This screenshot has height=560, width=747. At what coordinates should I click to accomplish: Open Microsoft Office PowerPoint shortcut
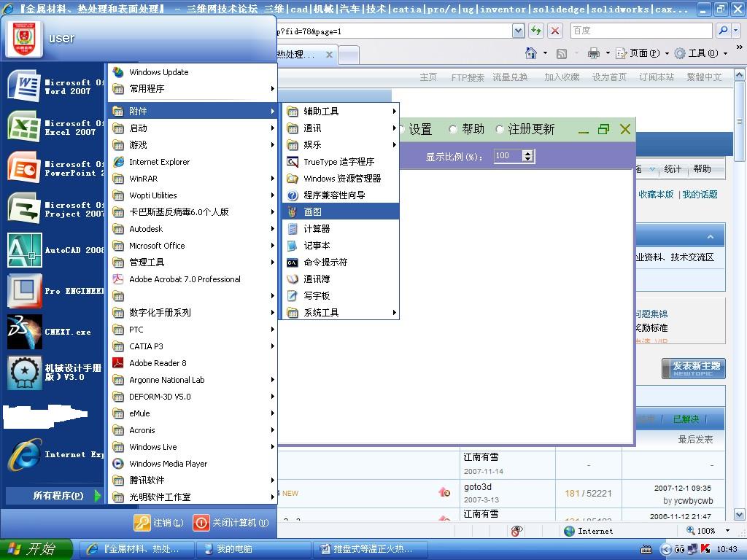(55, 168)
